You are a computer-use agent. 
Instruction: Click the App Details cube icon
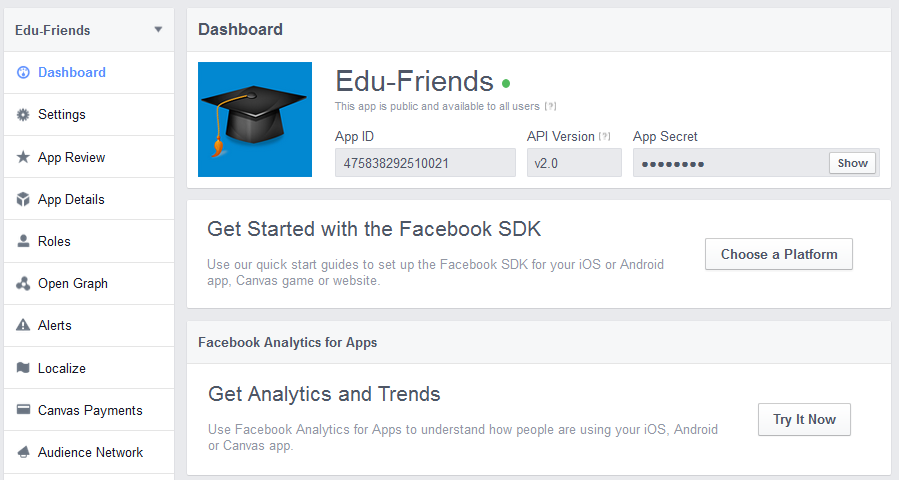23,199
